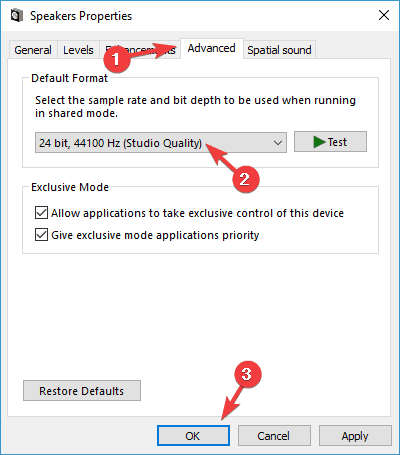Image resolution: width=400 pixels, height=455 pixels.
Task: Toggle Give exclusive mode applications priority checkbox
Action: tap(41, 235)
